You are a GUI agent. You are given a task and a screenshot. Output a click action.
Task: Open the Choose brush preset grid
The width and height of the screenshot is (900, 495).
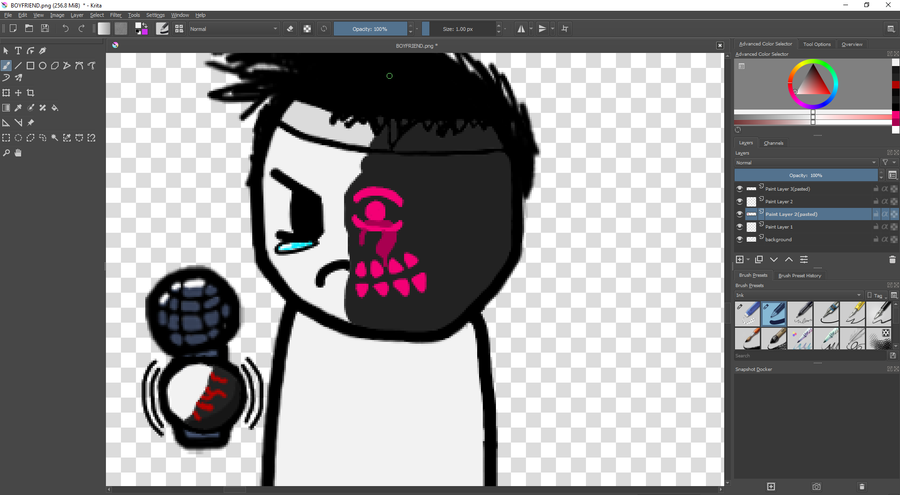[x=179, y=28]
